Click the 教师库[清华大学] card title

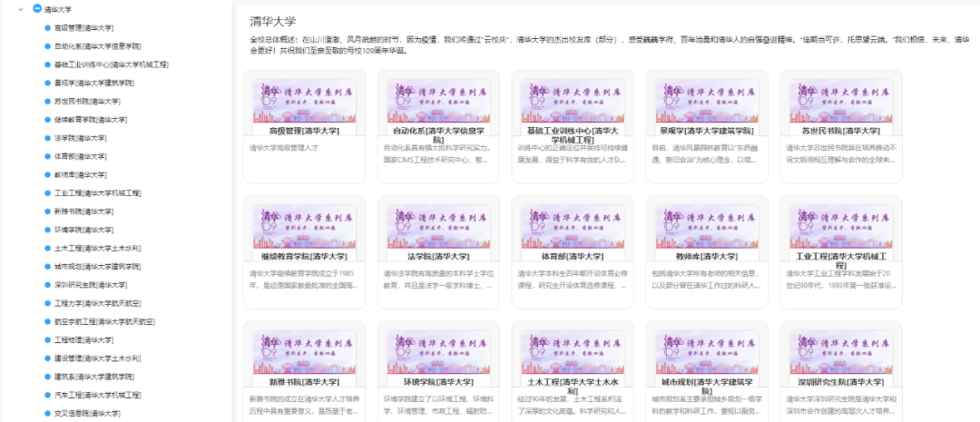(707, 257)
